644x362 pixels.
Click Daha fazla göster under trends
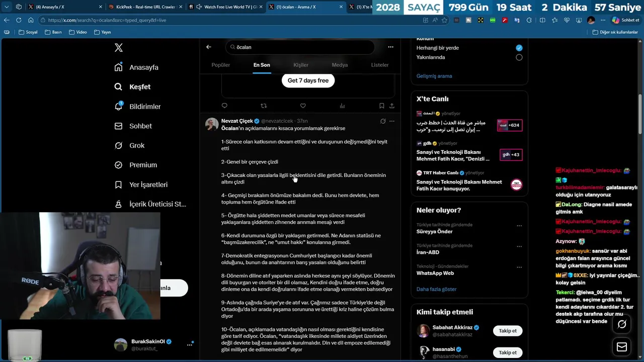tap(437, 289)
